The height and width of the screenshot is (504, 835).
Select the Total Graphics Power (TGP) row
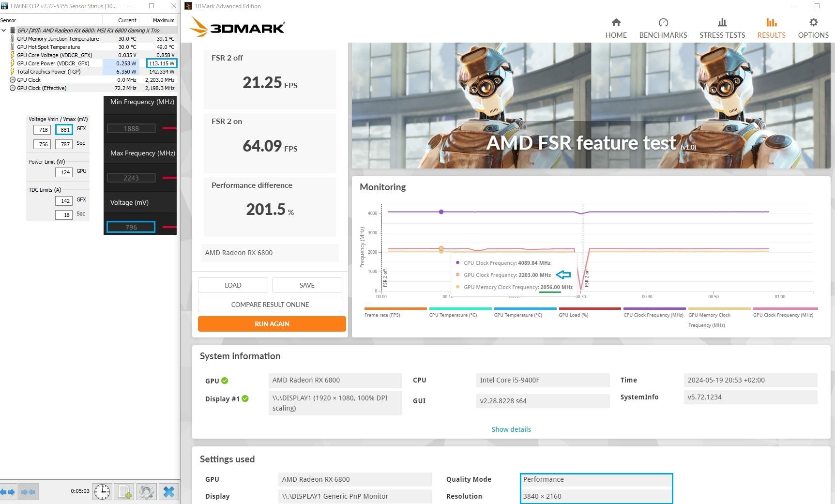pos(89,72)
